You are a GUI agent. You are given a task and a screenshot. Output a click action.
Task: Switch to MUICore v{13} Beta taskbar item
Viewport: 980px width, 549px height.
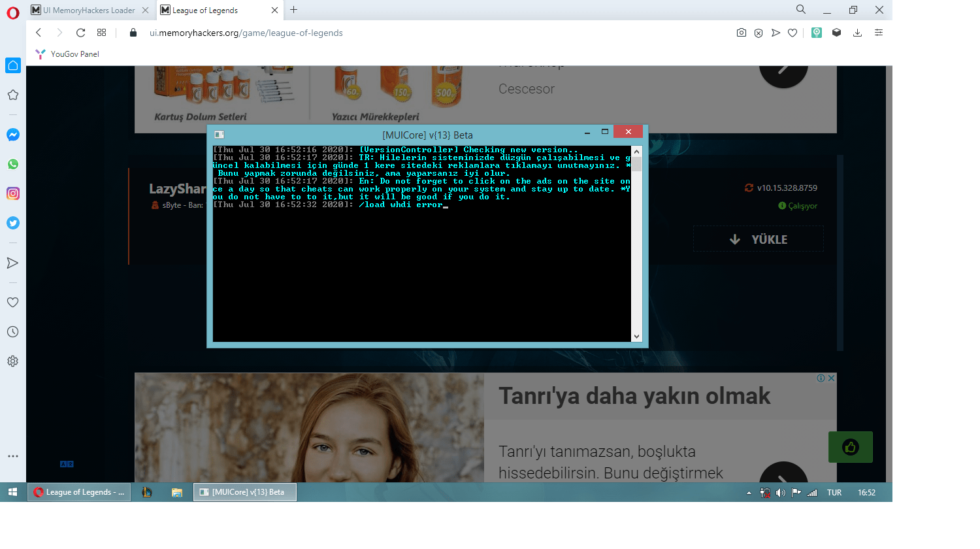click(245, 492)
